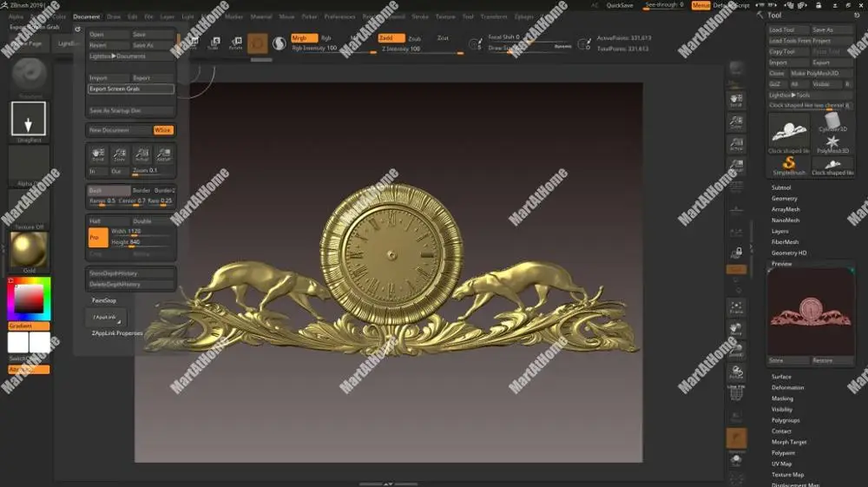The image size is (868, 487).
Task: Click the Line Fill PolyFrame icon
Action: coord(736,392)
